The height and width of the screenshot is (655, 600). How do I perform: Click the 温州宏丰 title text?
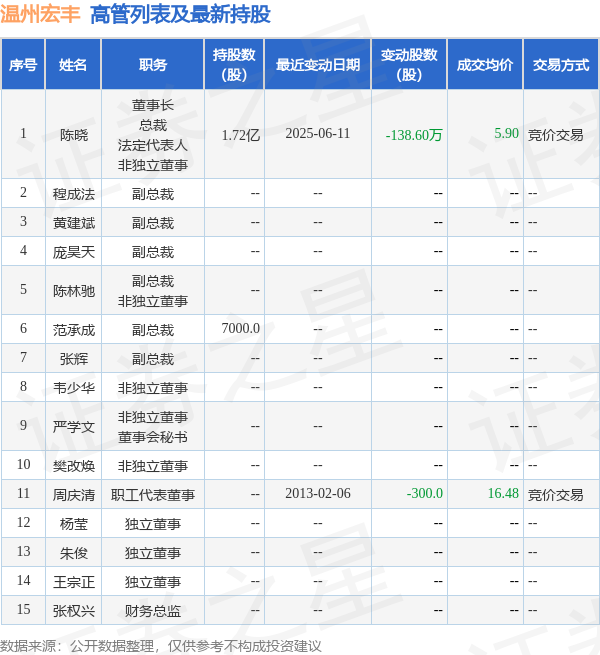pyautogui.click(x=40, y=14)
